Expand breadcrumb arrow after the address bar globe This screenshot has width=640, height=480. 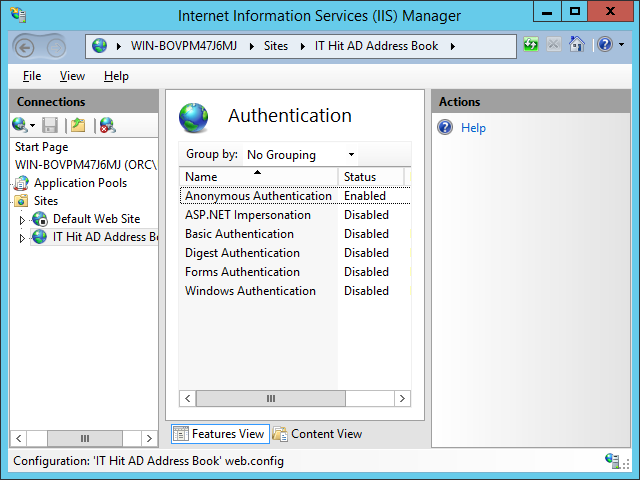[119, 47]
